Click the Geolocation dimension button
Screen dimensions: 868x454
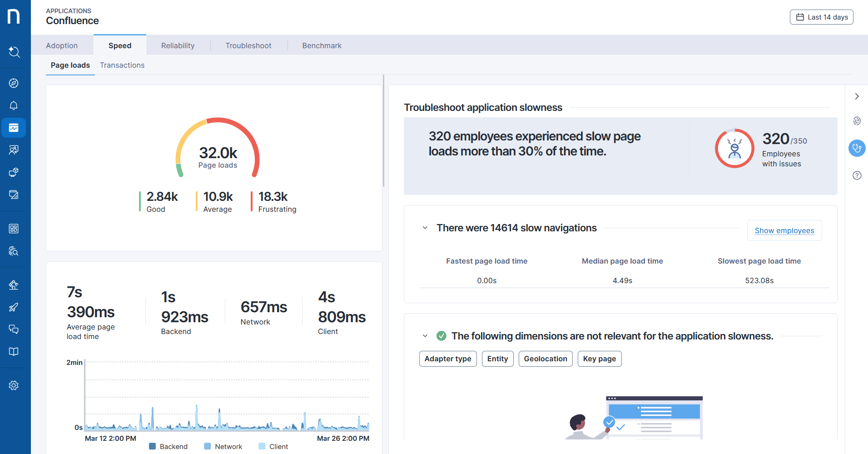545,359
